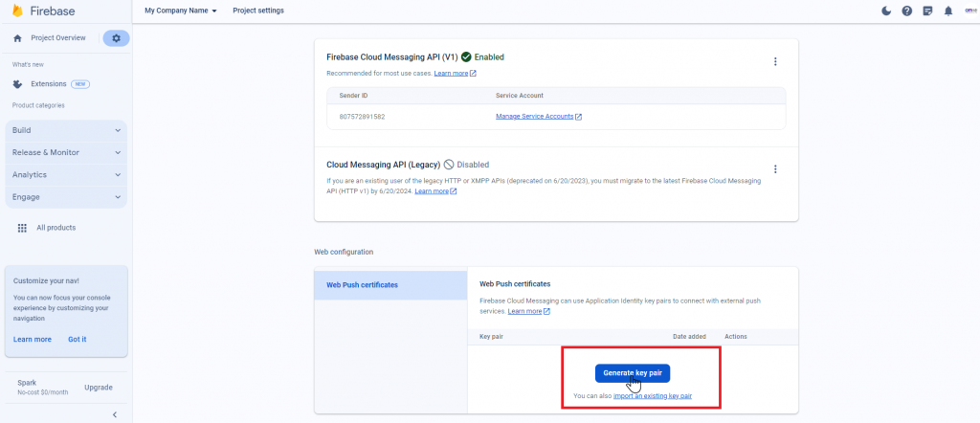This screenshot has width=980, height=423.
Task: Open Learn more link in Legacy API section
Action: 435,191
